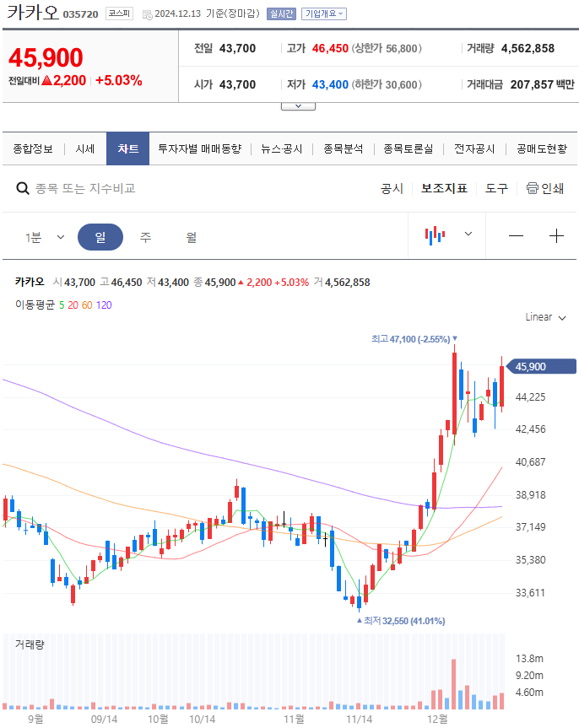Click the 코스피 market badge
Screen dimensions: 579x728
pyautogui.click(x=119, y=13)
